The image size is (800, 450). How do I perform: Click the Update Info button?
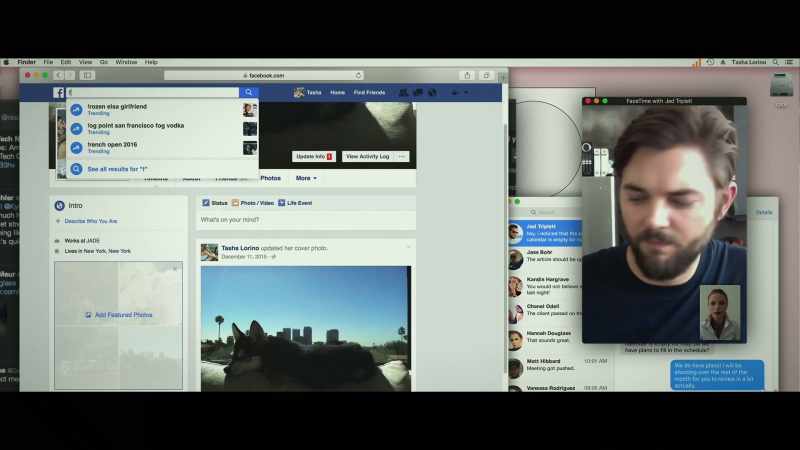pos(314,157)
